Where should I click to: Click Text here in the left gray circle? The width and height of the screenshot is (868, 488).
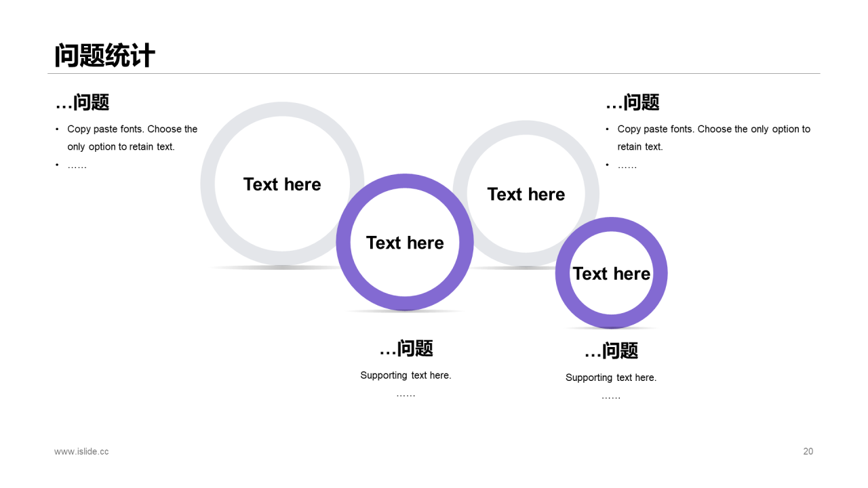tap(282, 184)
